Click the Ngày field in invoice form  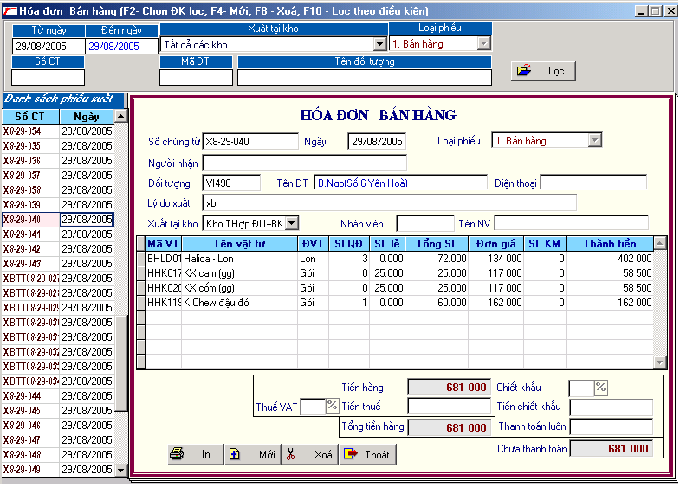[377, 141]
